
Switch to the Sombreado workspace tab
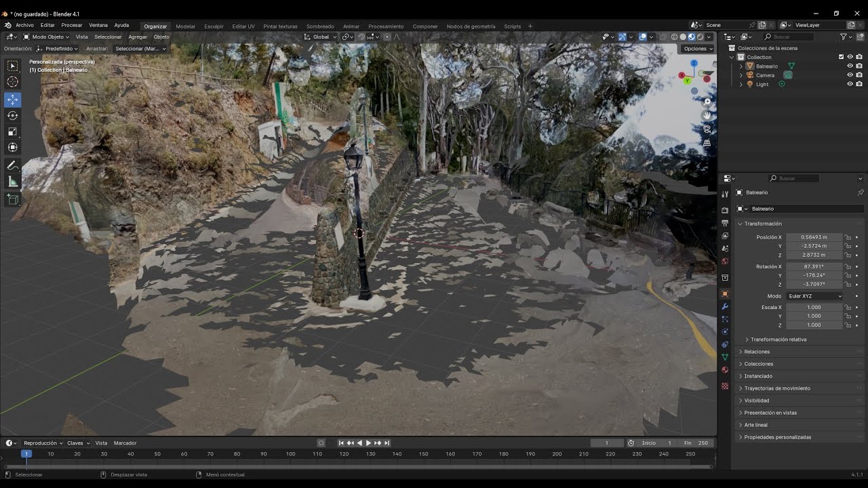[320, 26]
